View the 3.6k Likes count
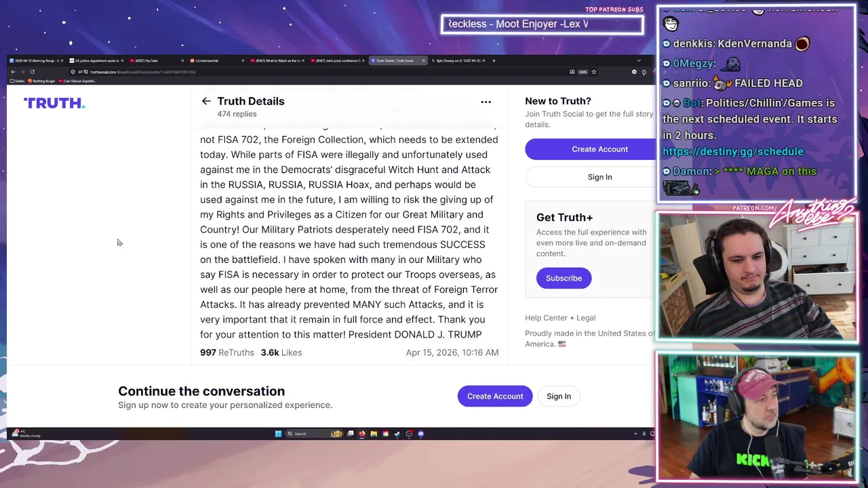The image size is (868, 488). click(x=281, y=352)
